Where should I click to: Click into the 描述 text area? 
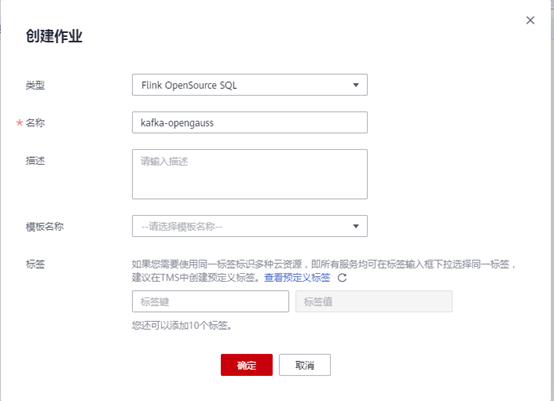250,174
